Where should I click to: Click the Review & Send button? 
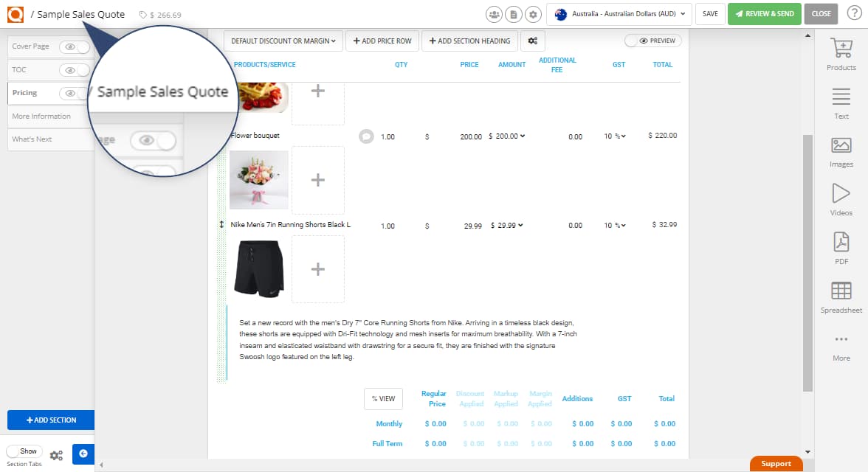(x=764, y=14)
